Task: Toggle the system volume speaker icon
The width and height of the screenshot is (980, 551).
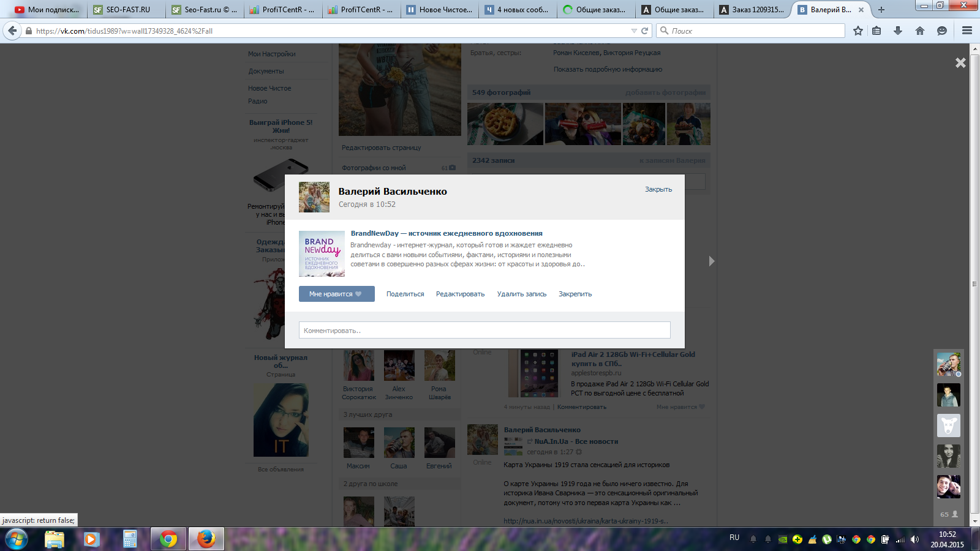Action: [914, 539]
